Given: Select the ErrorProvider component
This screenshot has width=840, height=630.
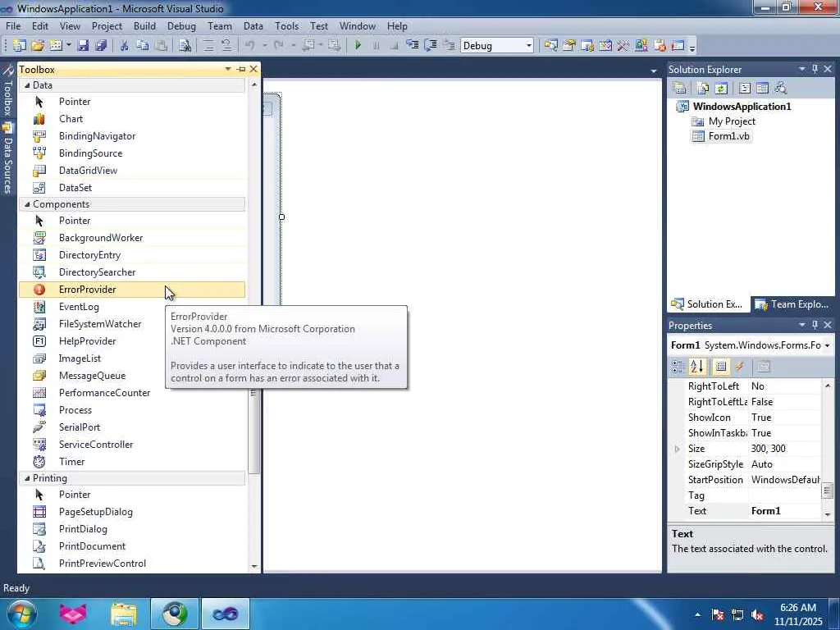Looking at the screenshot, I should (132, 290).
